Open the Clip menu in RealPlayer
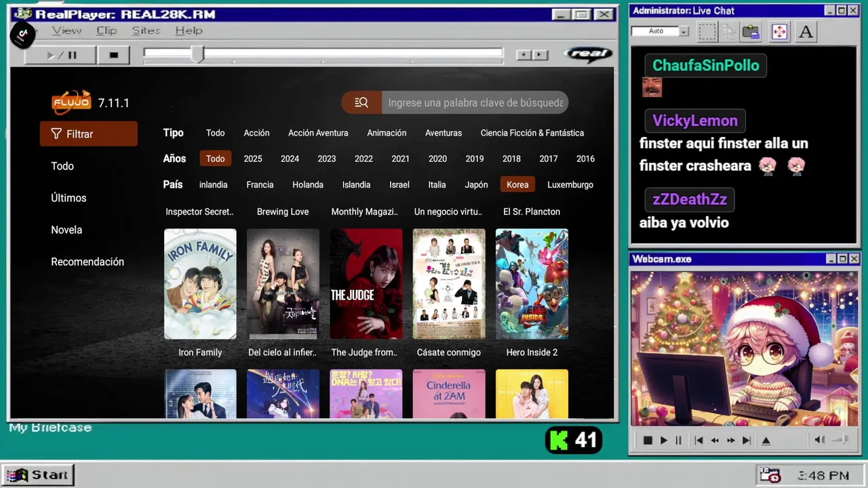Image resolution: width=868 pixels, height=488 pixels. pyautogui.click(x=106, y=30)
